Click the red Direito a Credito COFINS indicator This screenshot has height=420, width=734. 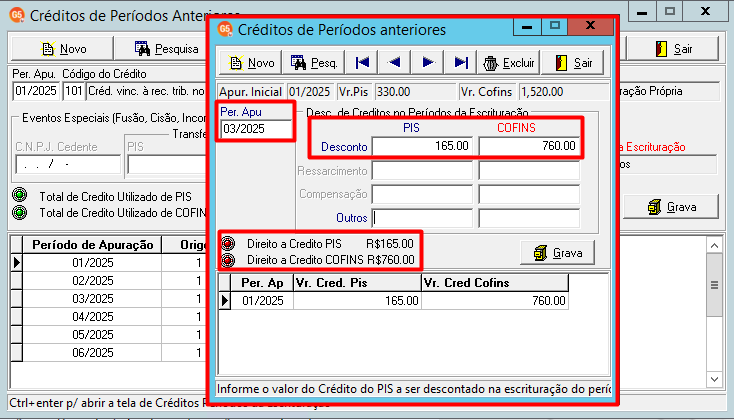[228, 260]
